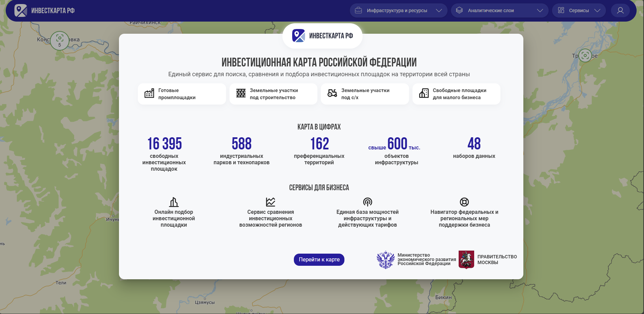Open the Аналитические слои menu
644x314 pixels.
click(499, 10)
